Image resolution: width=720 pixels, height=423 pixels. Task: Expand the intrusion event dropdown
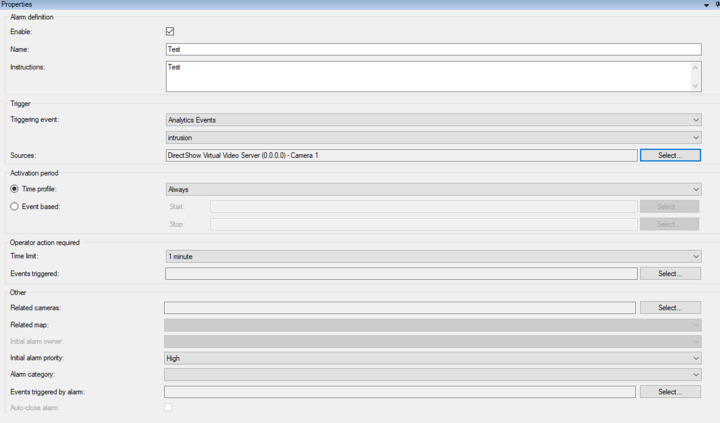(433, 137)
